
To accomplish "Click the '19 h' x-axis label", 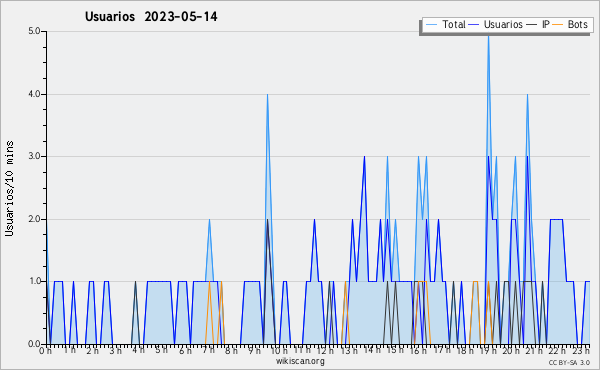I will 488,351.
